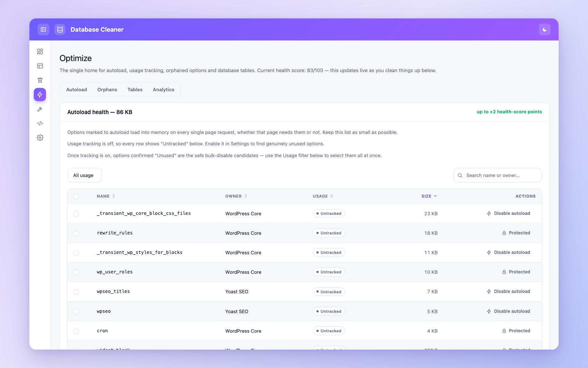Check the wpseo_titles row checkbox
Screen dimensions: 588x368
point(76,292)
